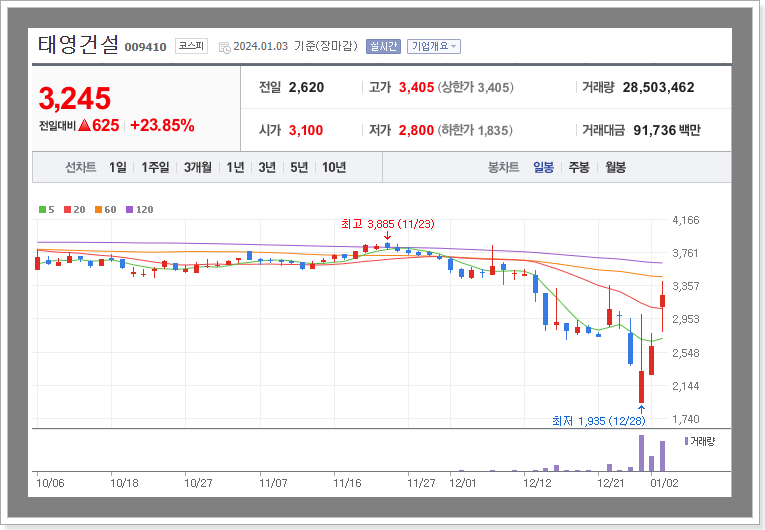Click the current price 3,245

tap(75, 98)
